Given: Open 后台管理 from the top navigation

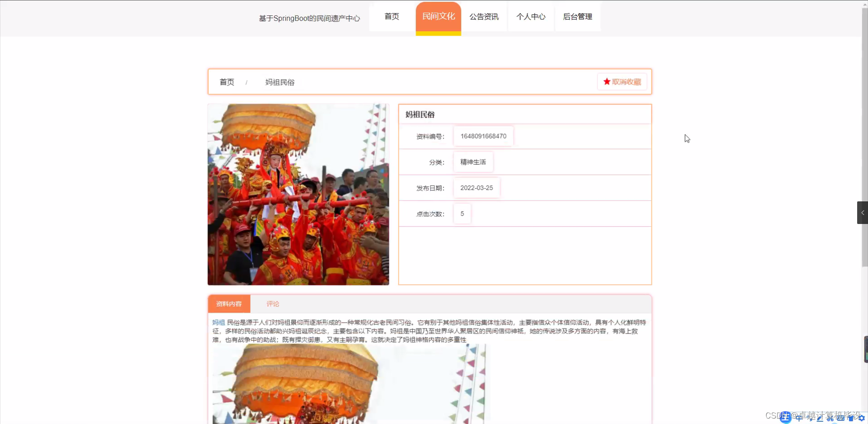Looking at the screenshot, I should 577,17.
